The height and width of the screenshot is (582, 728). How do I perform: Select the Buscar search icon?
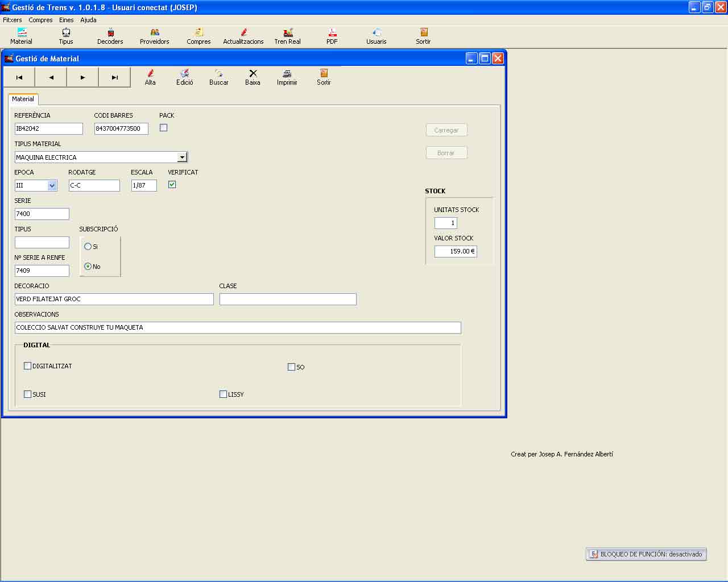(219, 73)
